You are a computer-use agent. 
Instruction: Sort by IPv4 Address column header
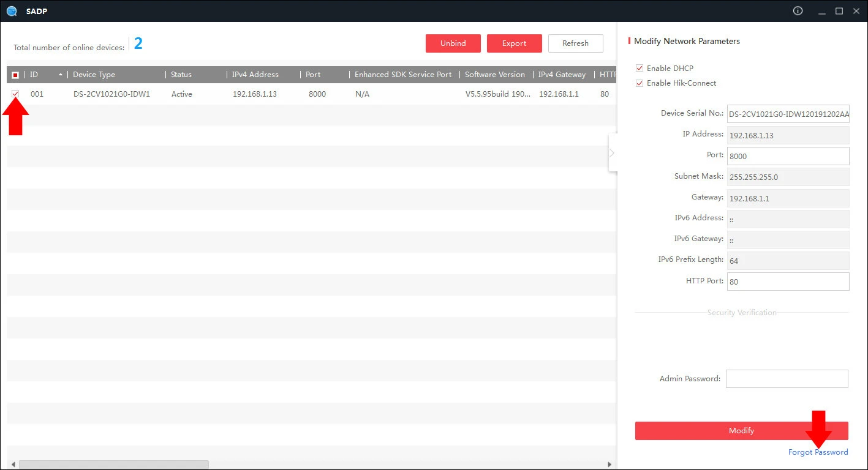click(x=255, y=75)
